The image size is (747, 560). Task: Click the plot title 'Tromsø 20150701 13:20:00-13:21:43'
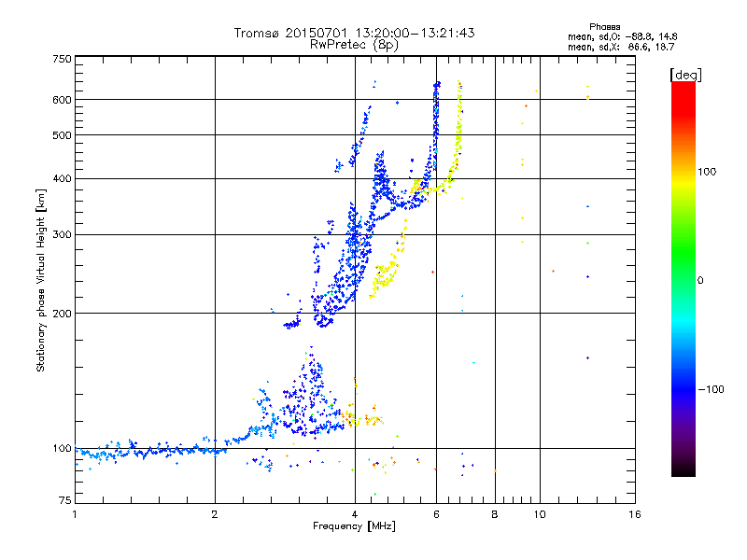point(354,33)
